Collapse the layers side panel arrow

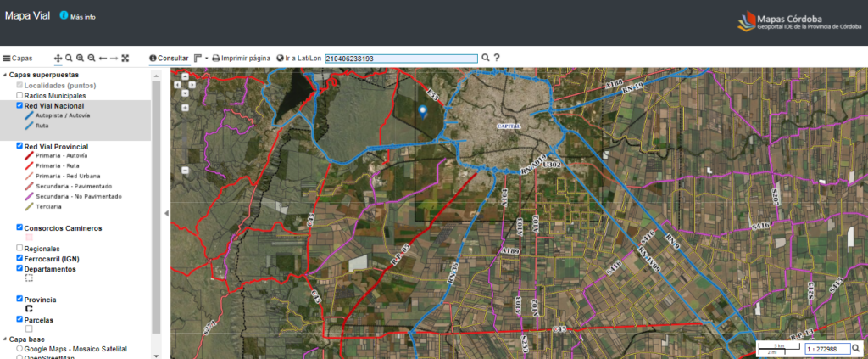[167, 213]
